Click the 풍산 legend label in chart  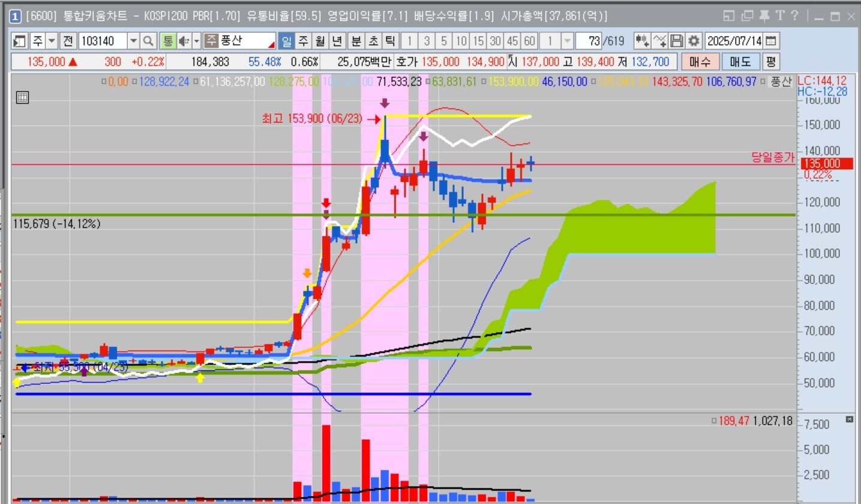781,82
